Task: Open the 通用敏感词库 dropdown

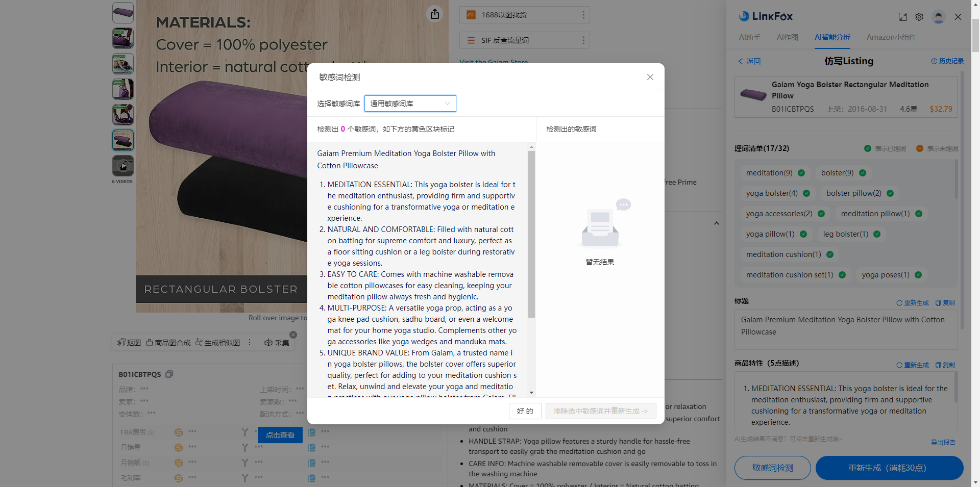Action: click(410, 104)
